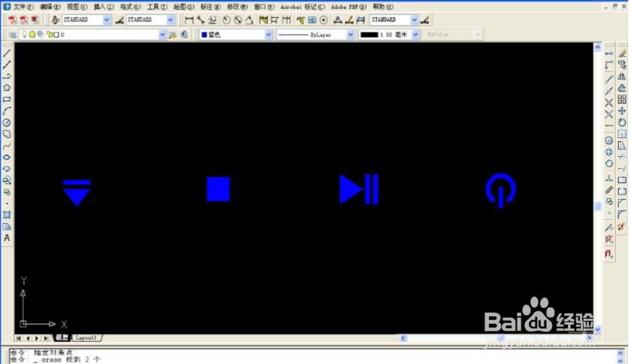
Task: Switch to the Layout1 tab
Action: click(x=86, y=338)
